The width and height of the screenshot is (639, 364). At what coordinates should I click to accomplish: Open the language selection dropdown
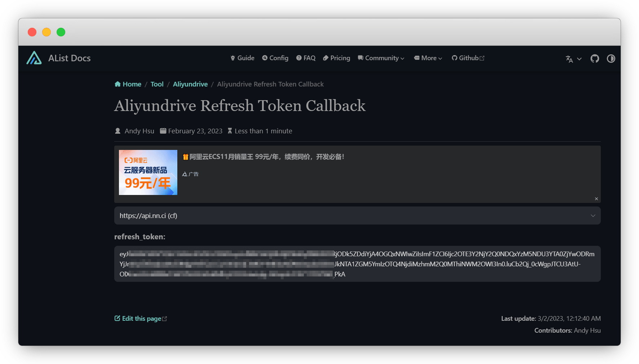click(573, 59)
